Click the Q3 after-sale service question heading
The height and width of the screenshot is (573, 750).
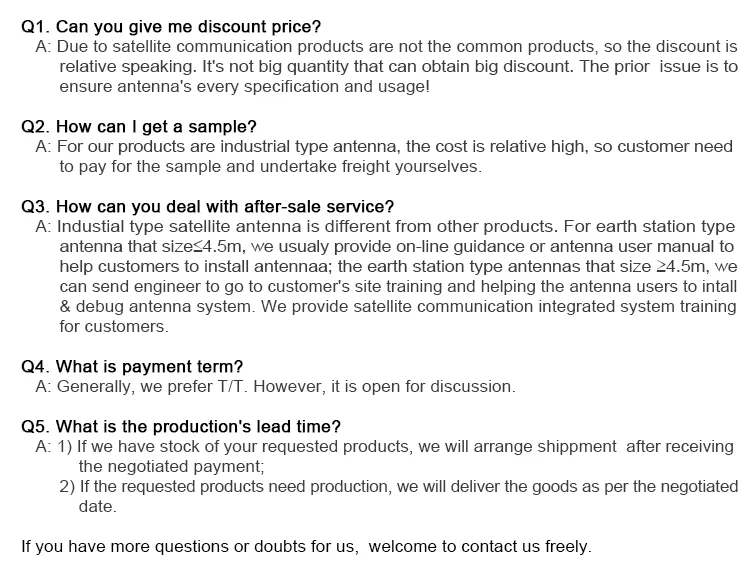click(207, 207)
